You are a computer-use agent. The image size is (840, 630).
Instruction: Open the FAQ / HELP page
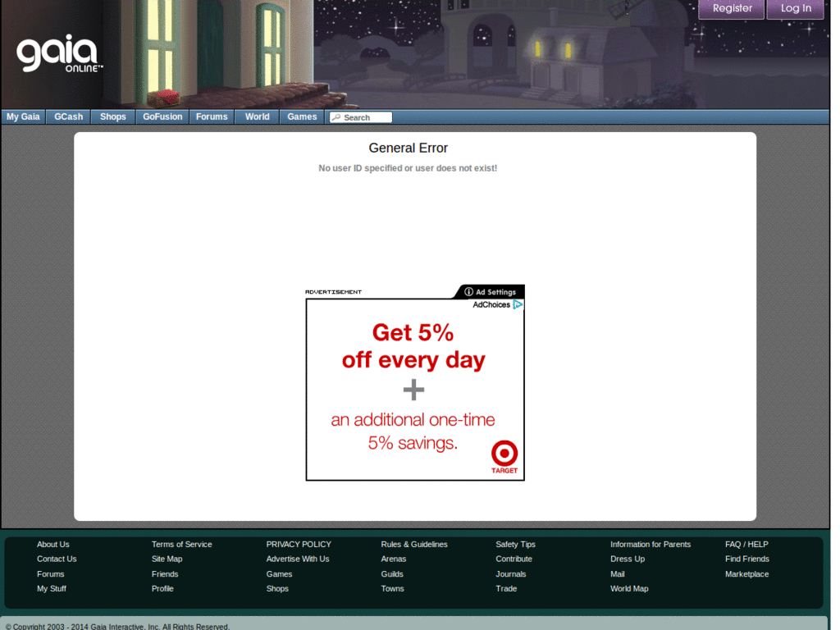click(x=746, y=544)
